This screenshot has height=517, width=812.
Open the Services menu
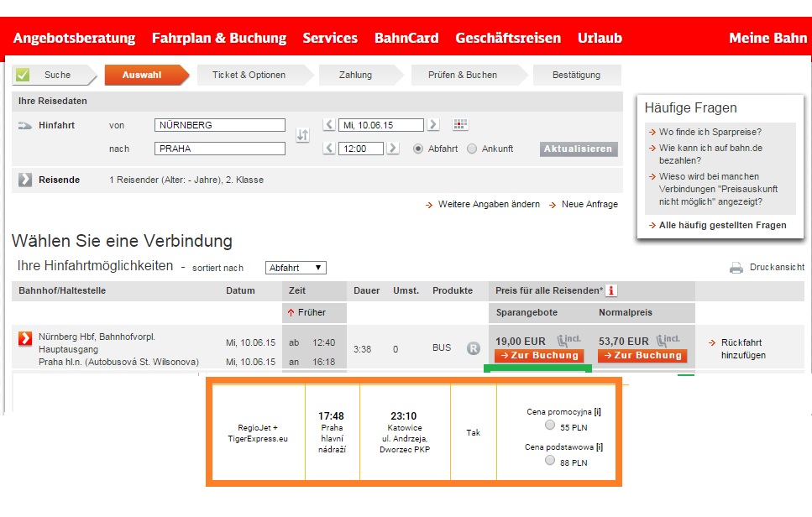tap(330, 39)
